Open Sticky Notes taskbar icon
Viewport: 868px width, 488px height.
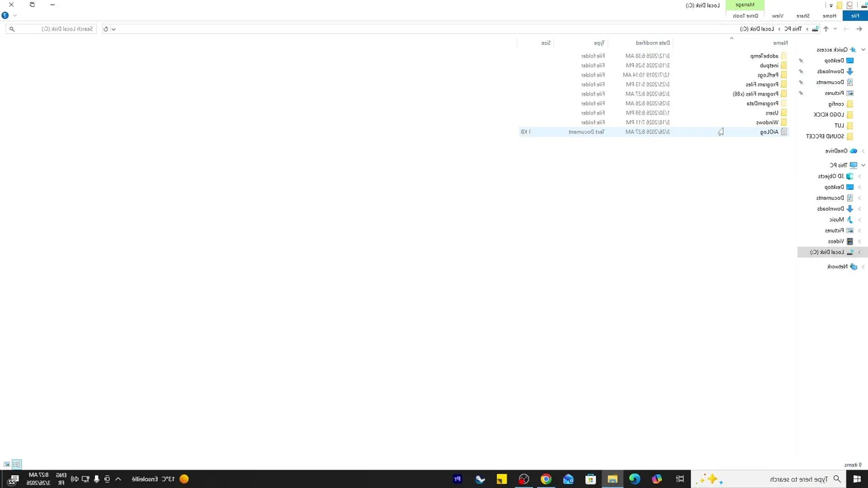[502, 479]
